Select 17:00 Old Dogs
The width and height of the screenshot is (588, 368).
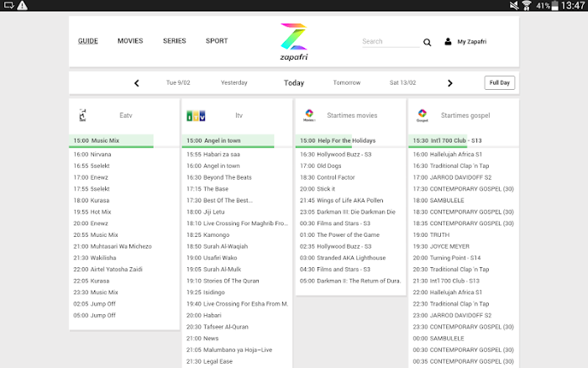pyautogui.click(x=321, y=166)
